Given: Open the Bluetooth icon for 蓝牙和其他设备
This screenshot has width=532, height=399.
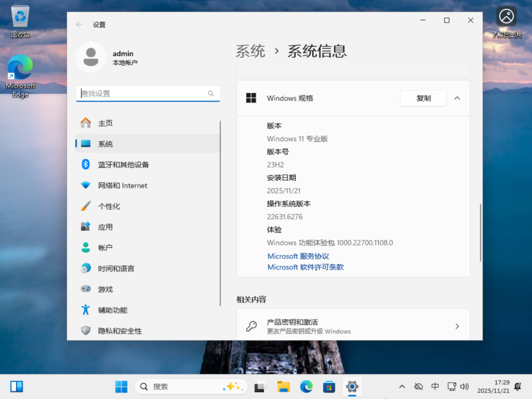Looking at the screenshot, I should point(86,165).
